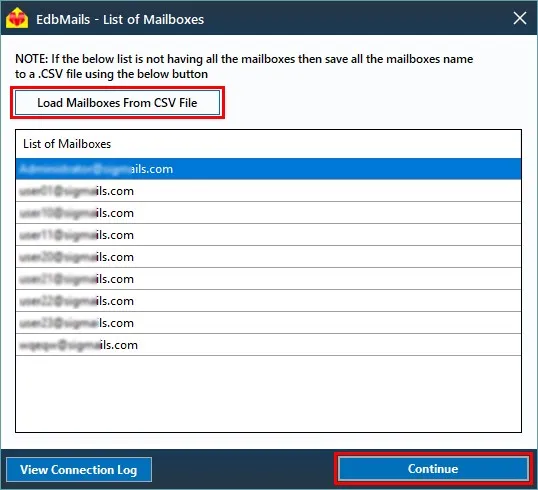
Task: Select the user11 mailbox row
Action: click(268, 235)
